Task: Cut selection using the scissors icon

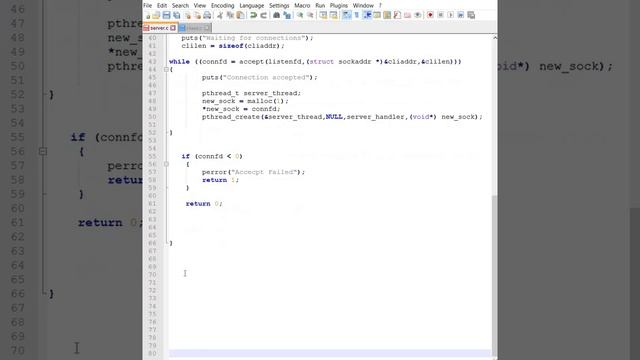Action: [x=220, y=15]
